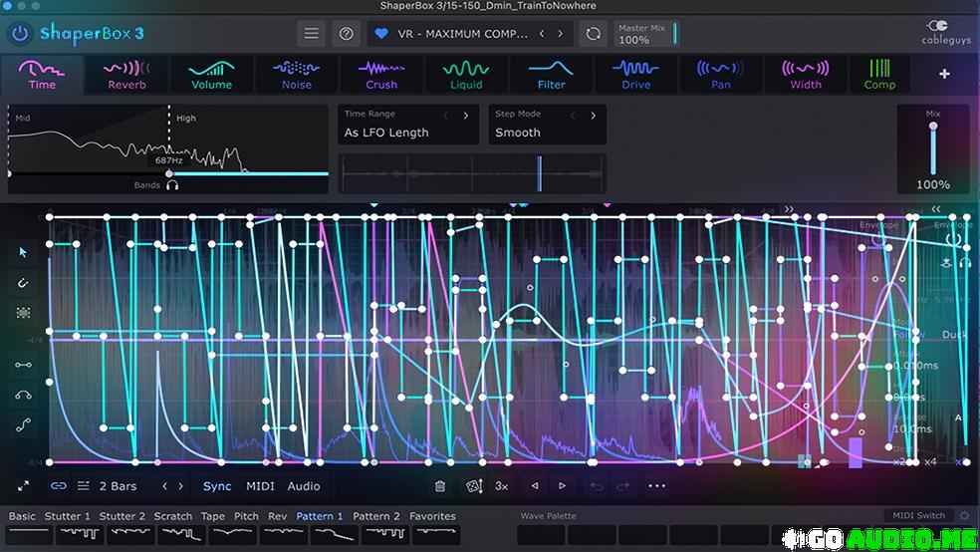Click the 3x multiply button
This screenshot has width=980, height=552.
[501, 485]
